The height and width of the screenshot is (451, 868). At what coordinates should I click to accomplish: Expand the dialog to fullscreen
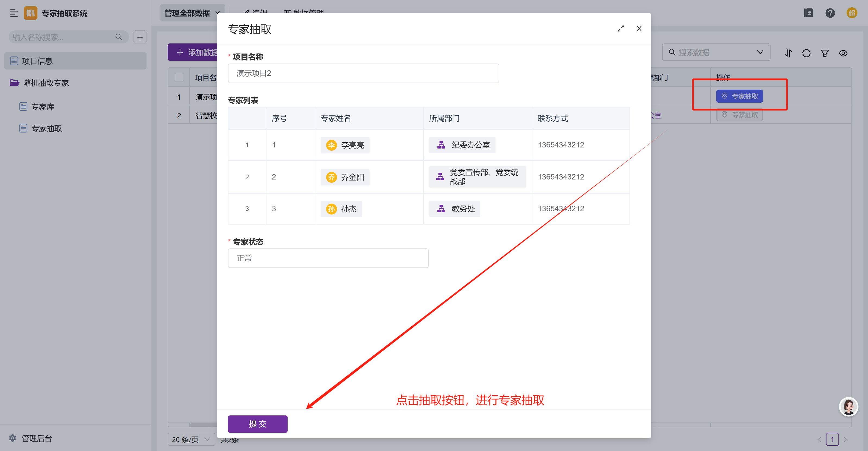pyautogui.click(x=621, y=29)
